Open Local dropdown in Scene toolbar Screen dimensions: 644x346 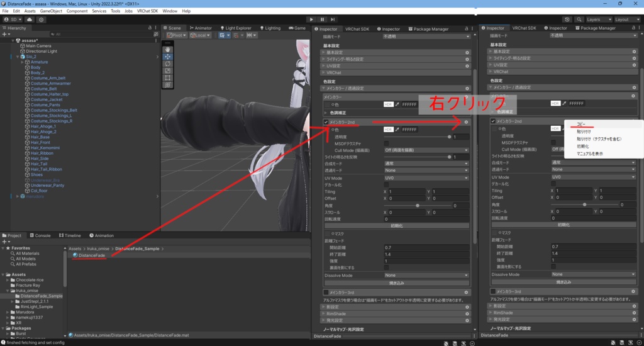pyautogui.click(x=200, y=35)
